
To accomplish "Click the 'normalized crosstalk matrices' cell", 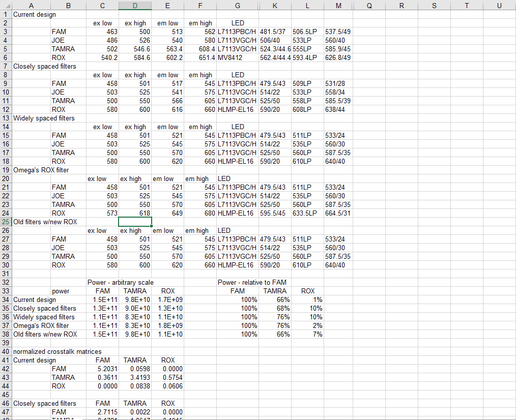I will pos(57,351).
